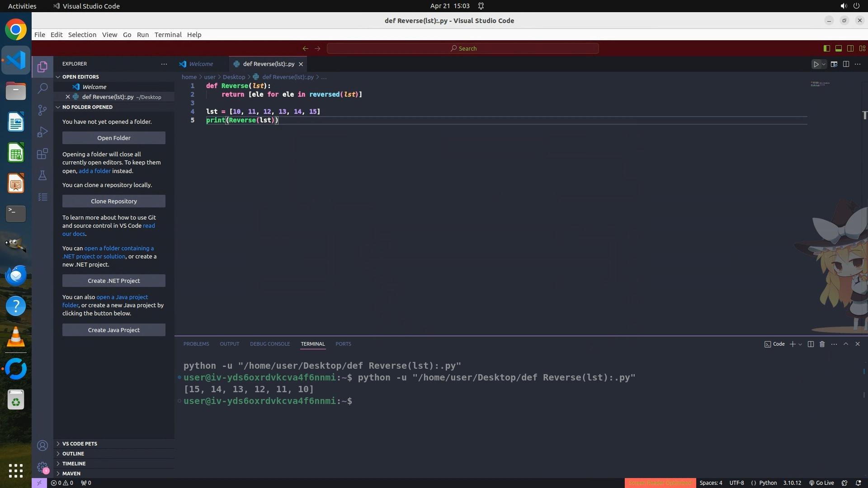Follow the add a folder link
Screen dimensions: 868x488
[94, 171]
